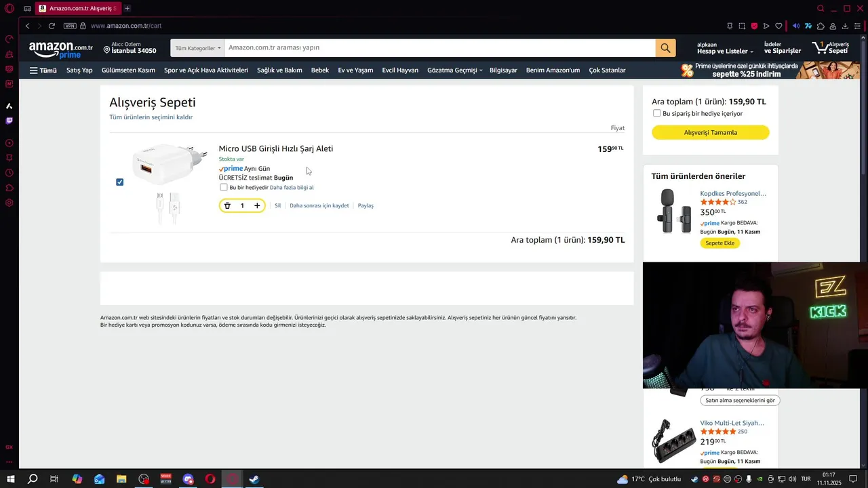Open the Bebek category

click(x=320, y=70)
